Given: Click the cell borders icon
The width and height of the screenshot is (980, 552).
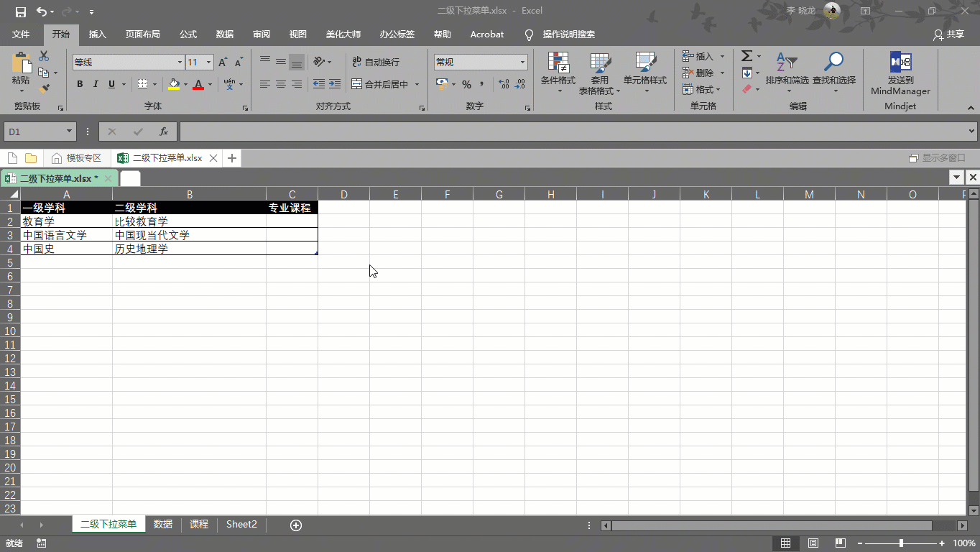Looking at the screenshot, I should (142, 84).
